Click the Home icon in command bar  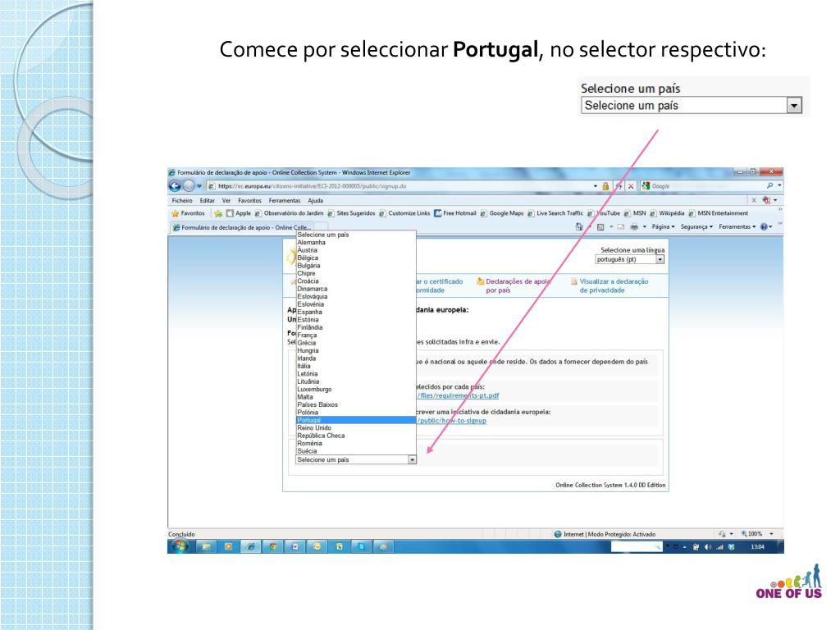point(579,226)
